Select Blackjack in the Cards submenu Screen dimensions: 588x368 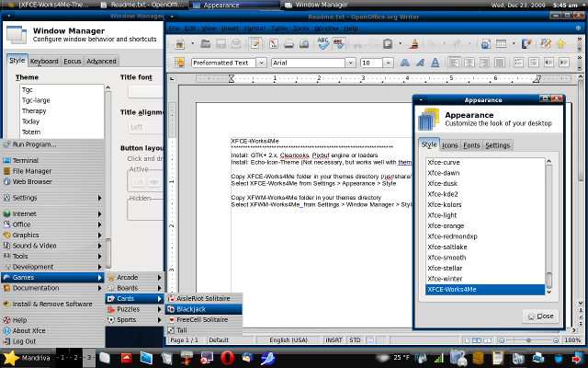coord(204,309)
